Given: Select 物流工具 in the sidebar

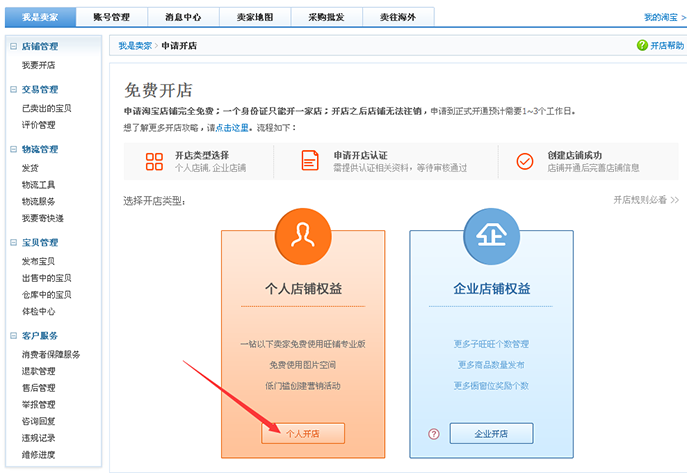Looking at the screenshot, I should pyautogui.click(x=39, y=185).
